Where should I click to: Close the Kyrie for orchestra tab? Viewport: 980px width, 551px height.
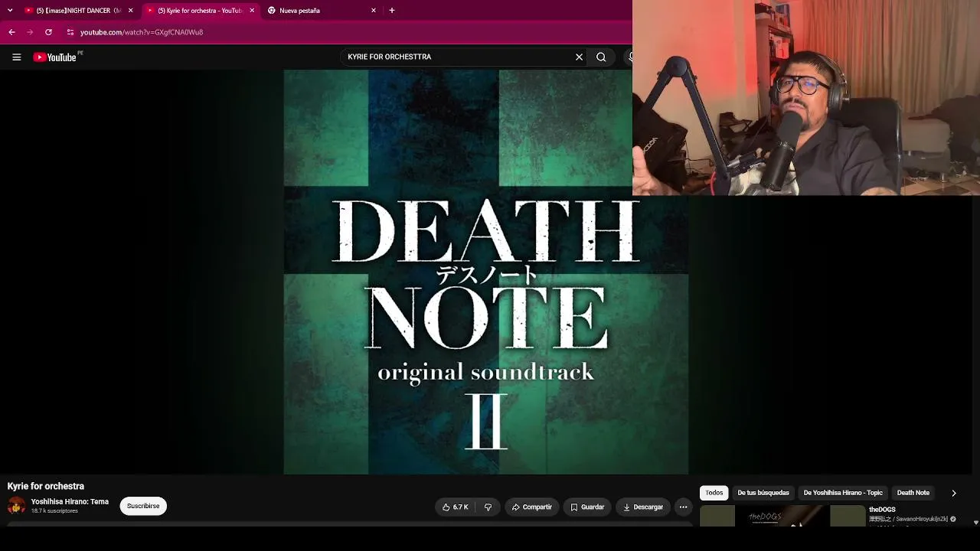tap(252, 11)
